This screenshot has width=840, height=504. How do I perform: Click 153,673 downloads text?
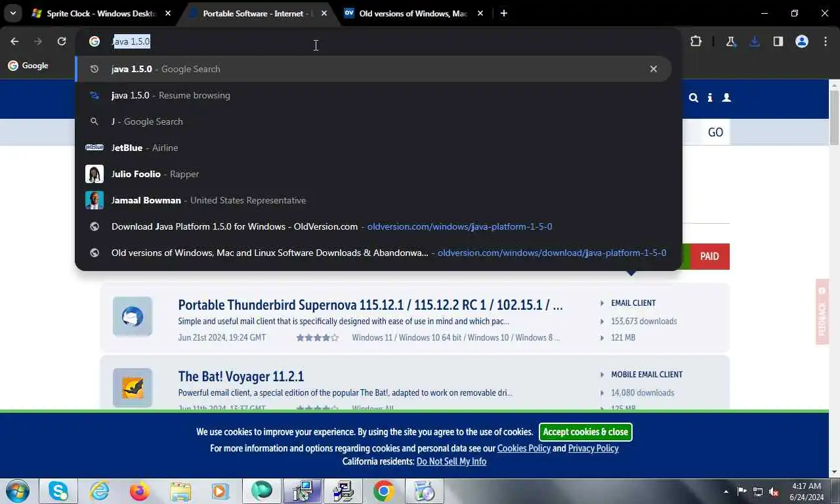pyautogui.click(x=644, y=322)
